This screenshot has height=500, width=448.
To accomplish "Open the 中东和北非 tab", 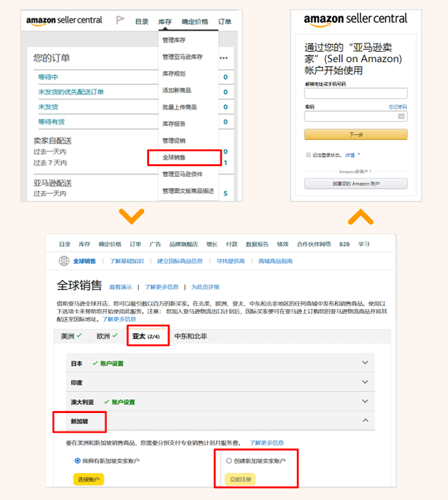I will (x=191, y=337).
